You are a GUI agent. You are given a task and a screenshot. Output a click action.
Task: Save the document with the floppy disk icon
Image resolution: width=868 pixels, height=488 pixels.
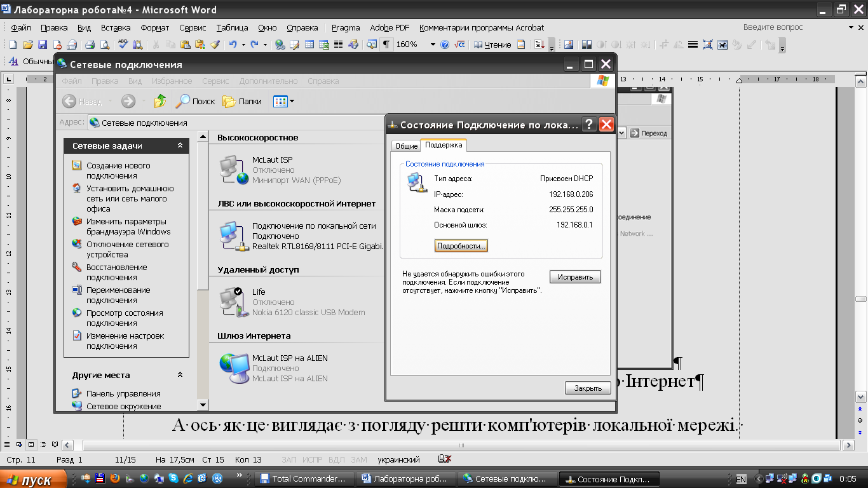[x=43, y=44]
